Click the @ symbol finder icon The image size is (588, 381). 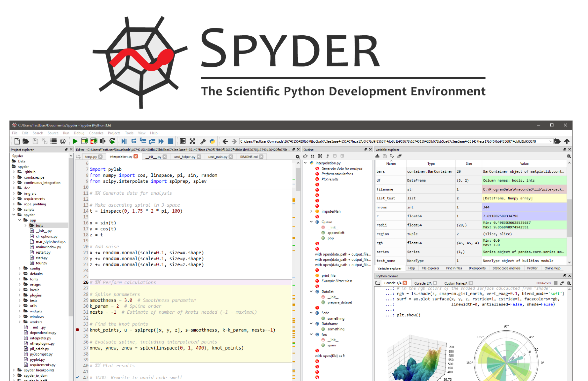63,141
